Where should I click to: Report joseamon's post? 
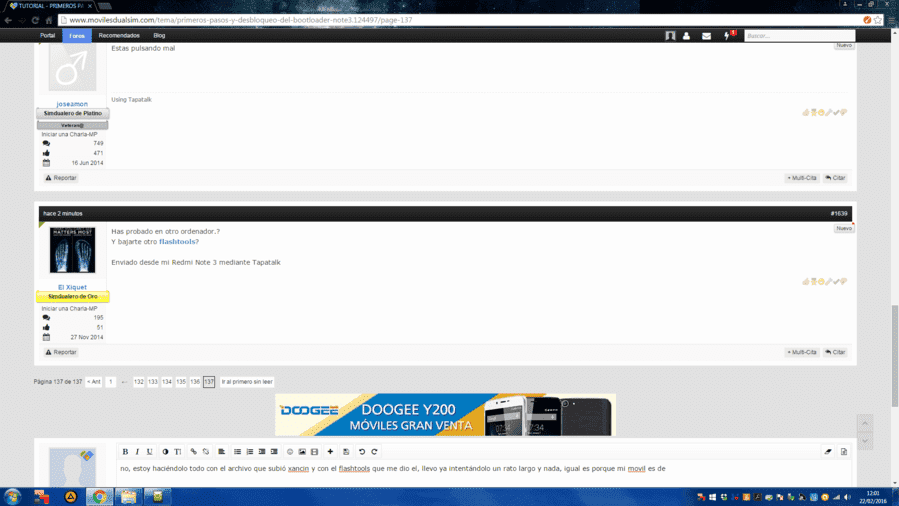[x=61, y=178]
